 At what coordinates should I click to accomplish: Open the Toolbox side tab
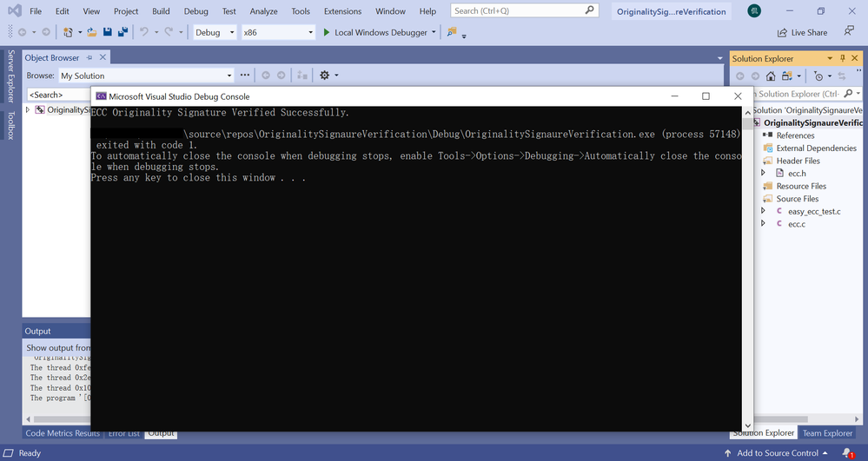point(10,125)
